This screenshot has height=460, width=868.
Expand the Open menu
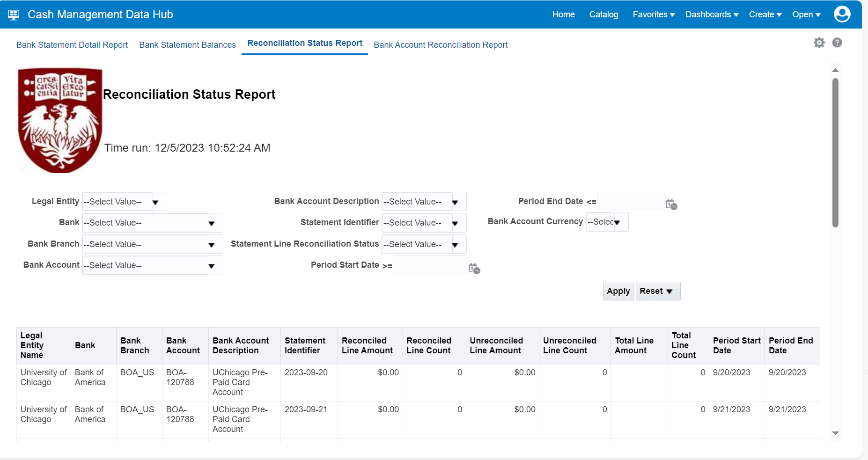(x=806, y=15)
